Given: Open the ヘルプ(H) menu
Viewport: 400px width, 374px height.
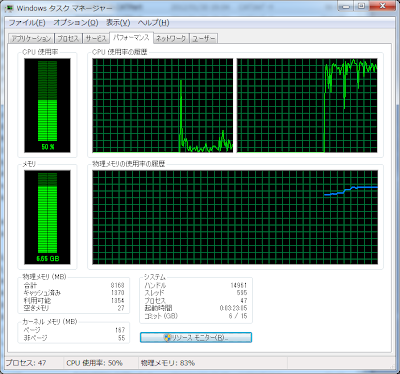Looking at the screenshot, I should [154, 23].
